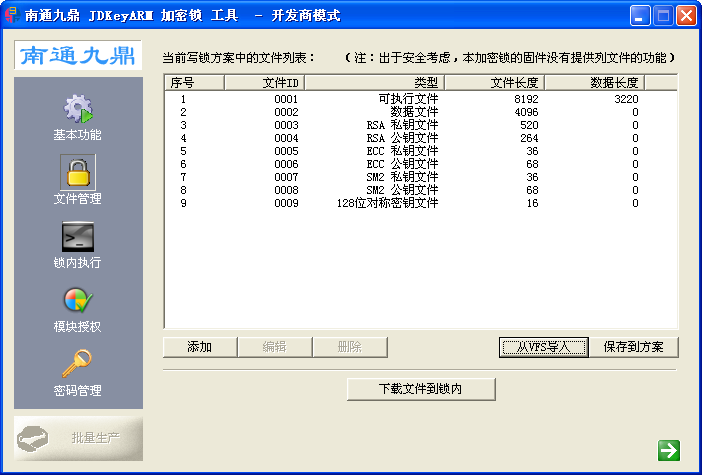Open the 锁内执行 terminal icon

tap(78, 237)
